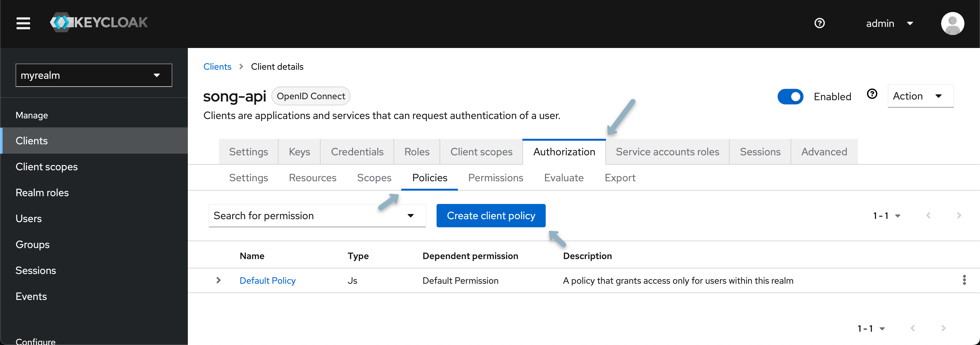
Task: Open the Action dropdown menu
Action: click(x=920, y=96)
